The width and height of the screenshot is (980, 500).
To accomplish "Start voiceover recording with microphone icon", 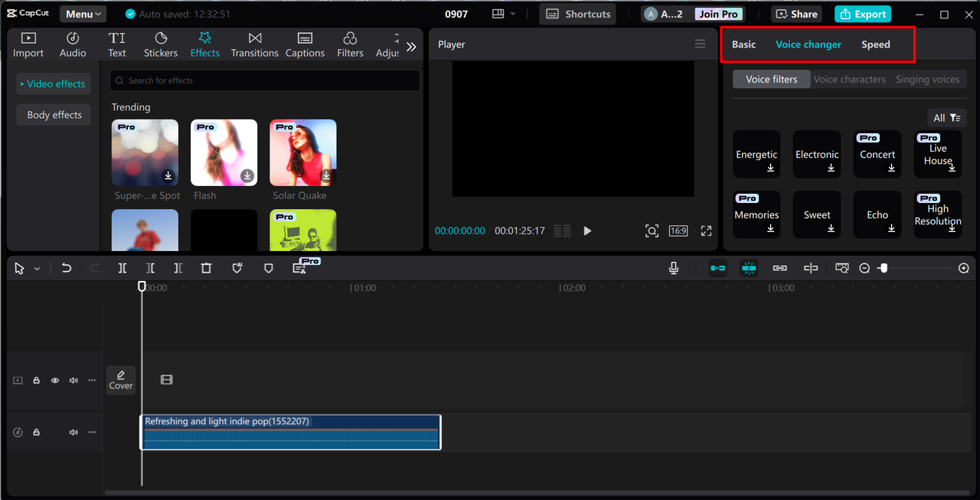I will [674, 268].
